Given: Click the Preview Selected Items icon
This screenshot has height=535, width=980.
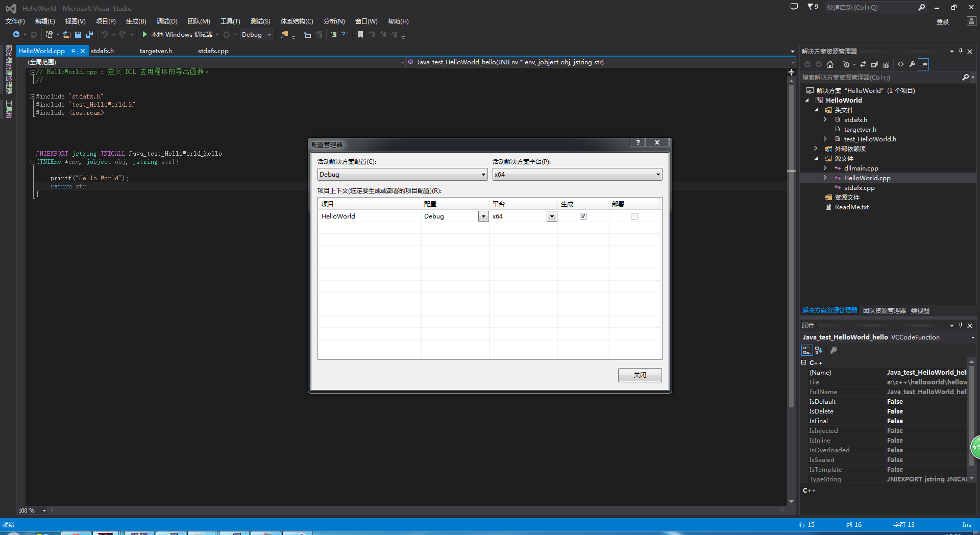Looking at the screenshot, I should pos(923,64).
